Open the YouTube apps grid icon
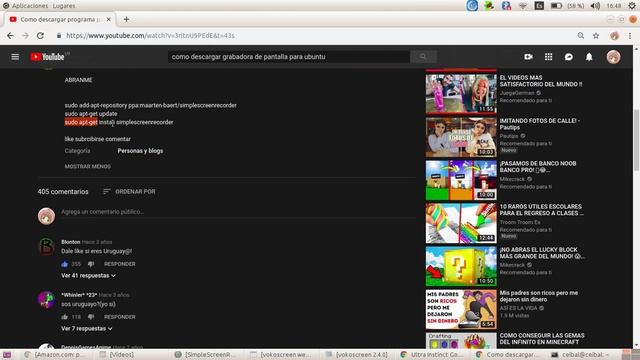640x360 pixels. [x=549, y=57]
